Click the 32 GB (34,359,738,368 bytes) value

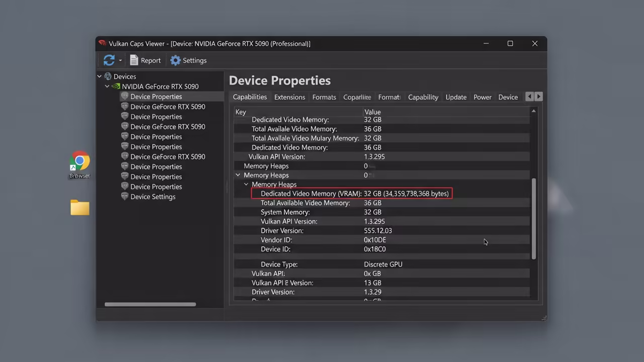point(406,194)
